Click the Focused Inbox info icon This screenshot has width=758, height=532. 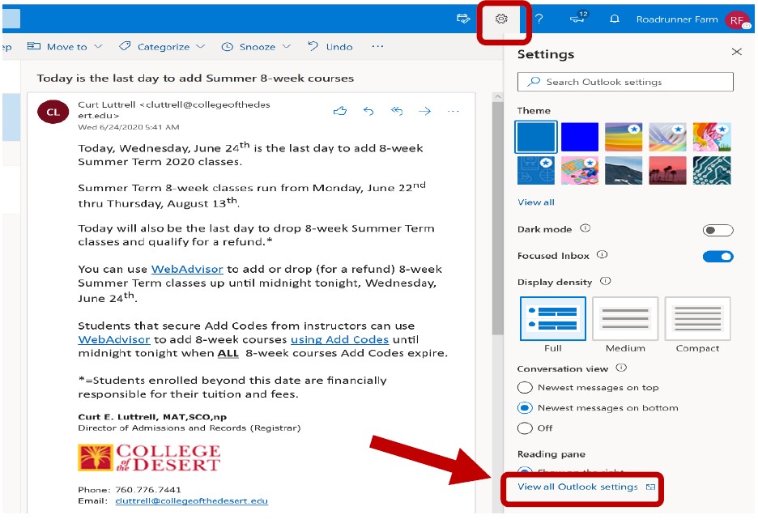pyautogui.click(x=602, y=254)
